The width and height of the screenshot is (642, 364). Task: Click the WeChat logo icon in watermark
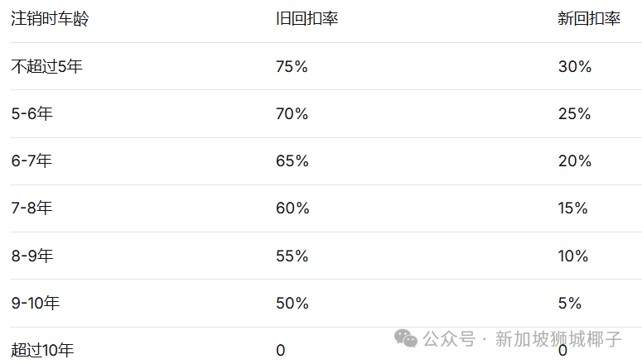[x=406, y=338]
